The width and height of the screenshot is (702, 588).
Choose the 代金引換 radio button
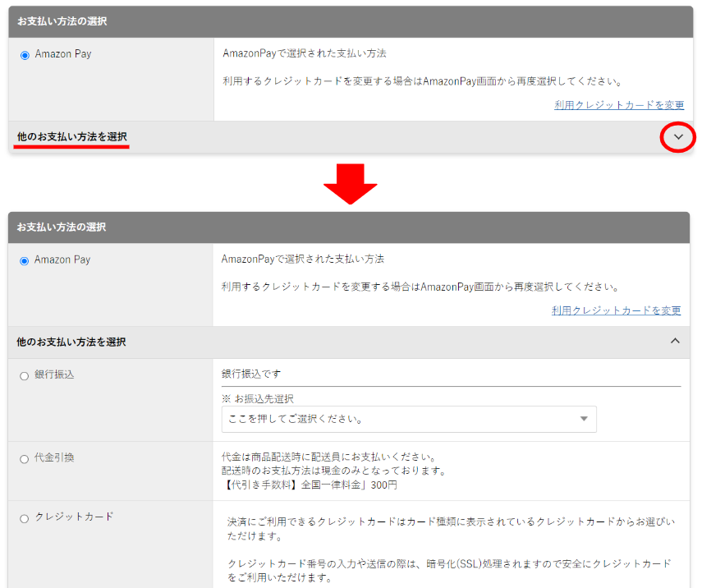coord(25,459)
